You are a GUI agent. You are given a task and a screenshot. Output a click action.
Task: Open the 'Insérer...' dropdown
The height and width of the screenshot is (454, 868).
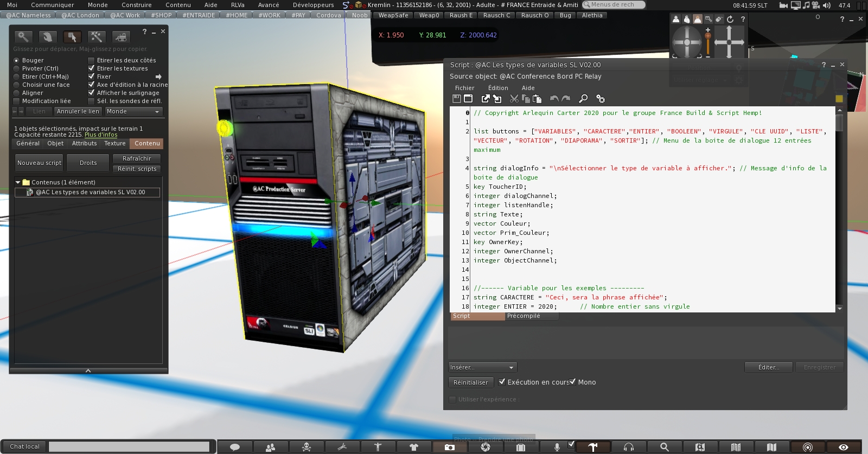[482, 367]
